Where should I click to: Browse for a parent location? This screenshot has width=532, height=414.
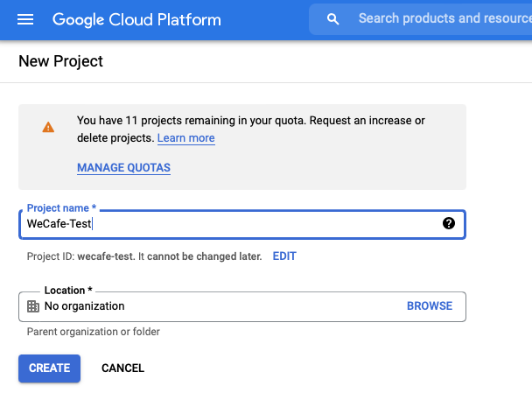click(430, 306)
